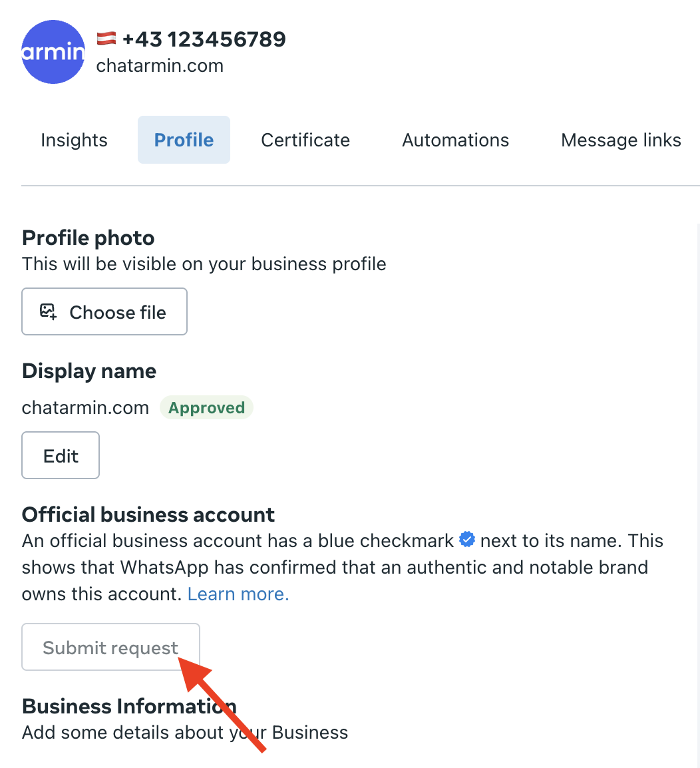Image resolution: width=700 pixels, height=768 pixels.
Task: Click the red arrow annotation
Action: 222,702
